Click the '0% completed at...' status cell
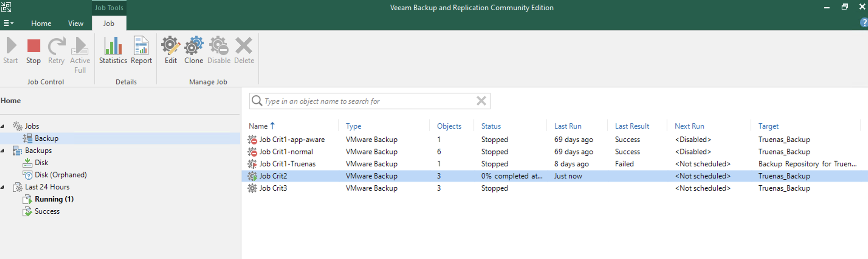This screenshot has height=259, width=868. pos(511,176)
